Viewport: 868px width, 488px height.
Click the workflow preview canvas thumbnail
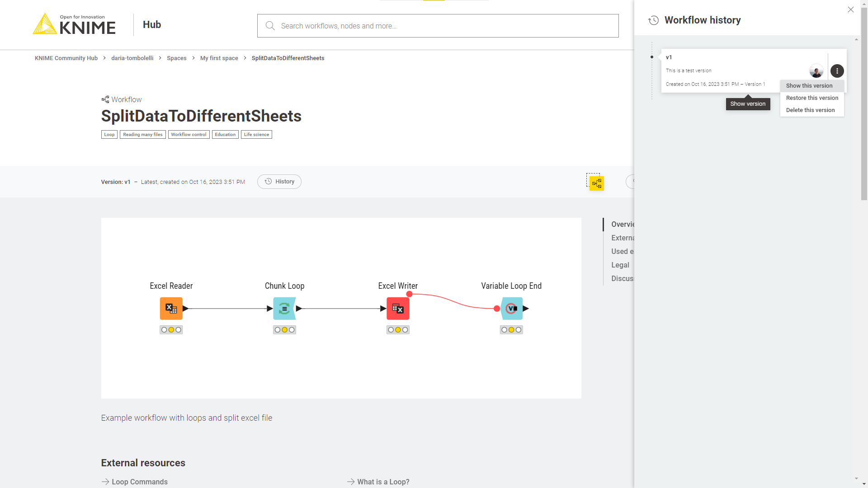tap(341, 308)
